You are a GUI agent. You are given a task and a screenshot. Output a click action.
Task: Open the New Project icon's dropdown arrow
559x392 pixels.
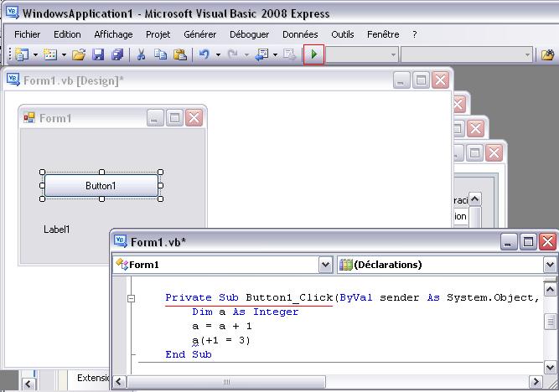pos(36,55)
